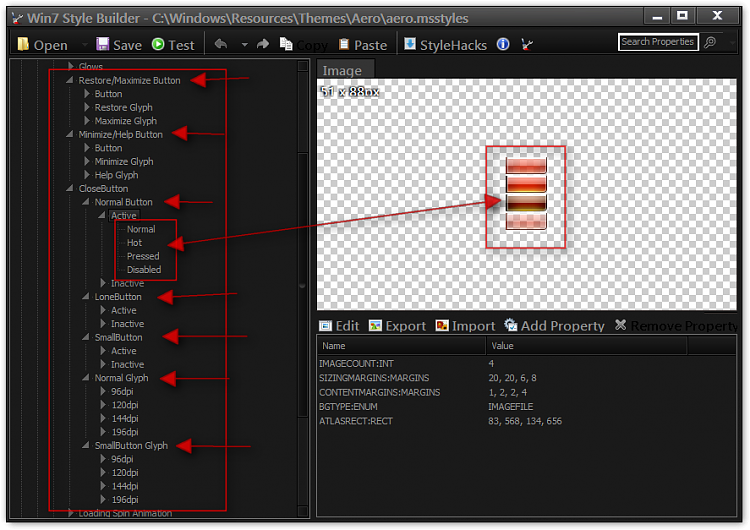
Task: Expand the Maximize Glyph node
Action: pos(87,121)
